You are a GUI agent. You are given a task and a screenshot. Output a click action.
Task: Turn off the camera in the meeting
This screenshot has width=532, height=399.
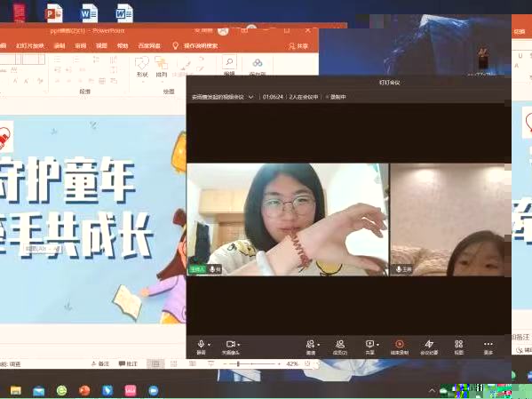click(230, 347)
